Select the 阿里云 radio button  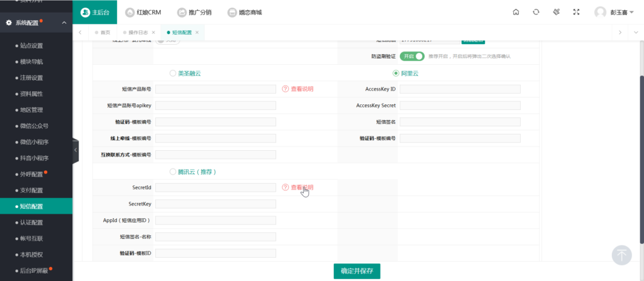click(x=396, y=73)
